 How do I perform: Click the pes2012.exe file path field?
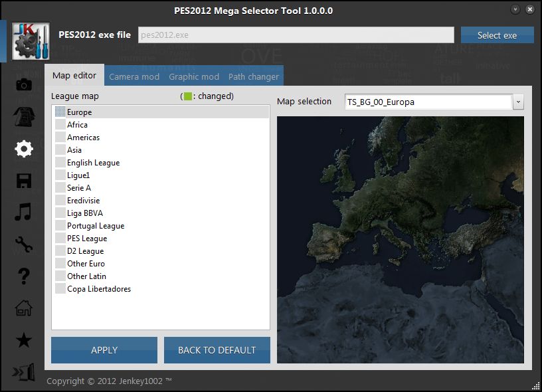click(296, 35)
